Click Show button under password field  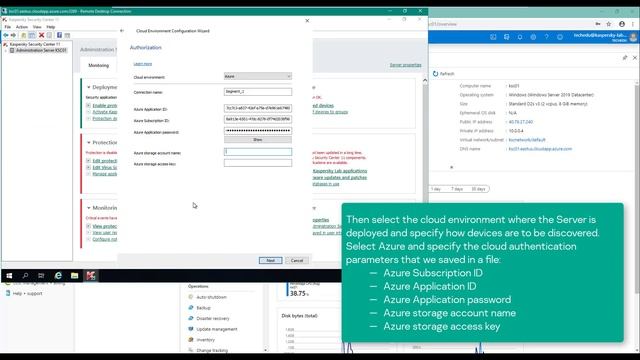click(258, 140)
